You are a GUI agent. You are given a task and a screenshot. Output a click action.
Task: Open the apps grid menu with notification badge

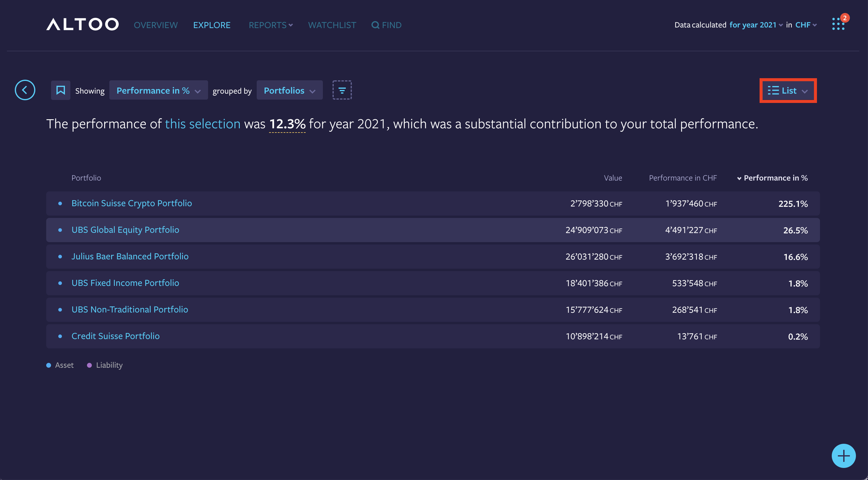[838, 24]
